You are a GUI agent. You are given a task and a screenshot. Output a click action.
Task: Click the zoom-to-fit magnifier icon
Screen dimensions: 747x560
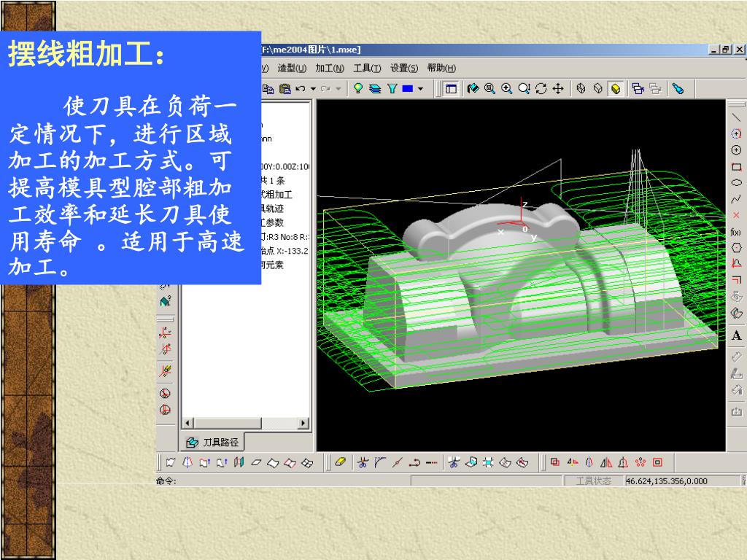coord(489,88)
